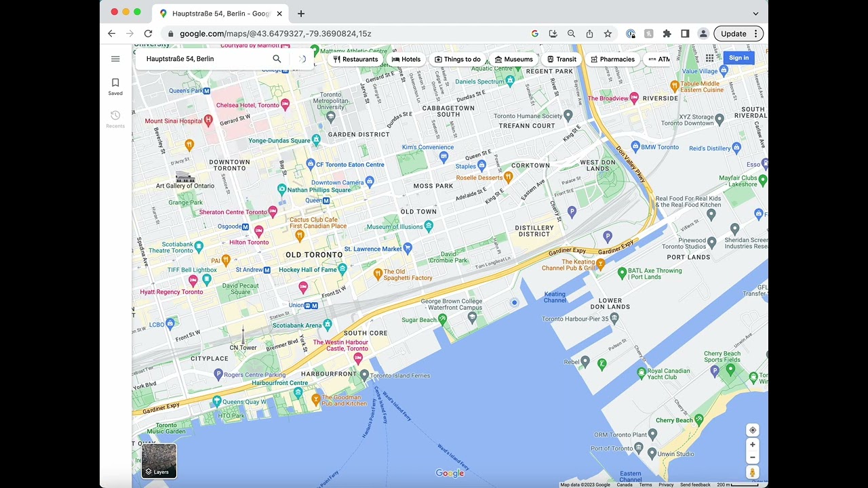The image size is (868, 488).
Task: Expand the browser tab list chevron
Action: (755, 13)
